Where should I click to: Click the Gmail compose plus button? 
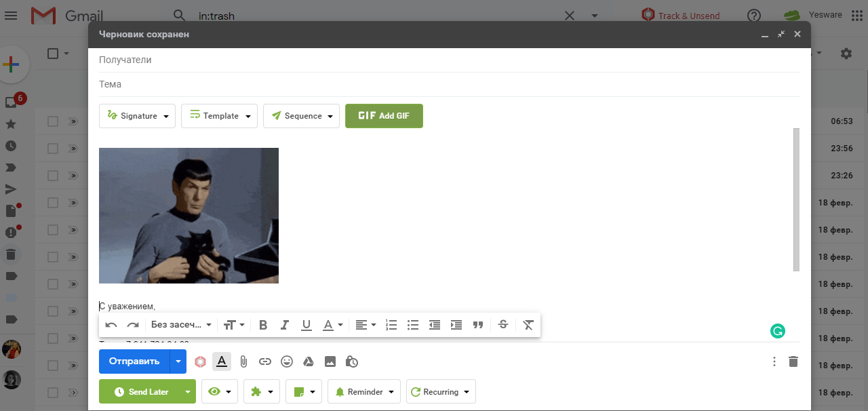point(11,65)
